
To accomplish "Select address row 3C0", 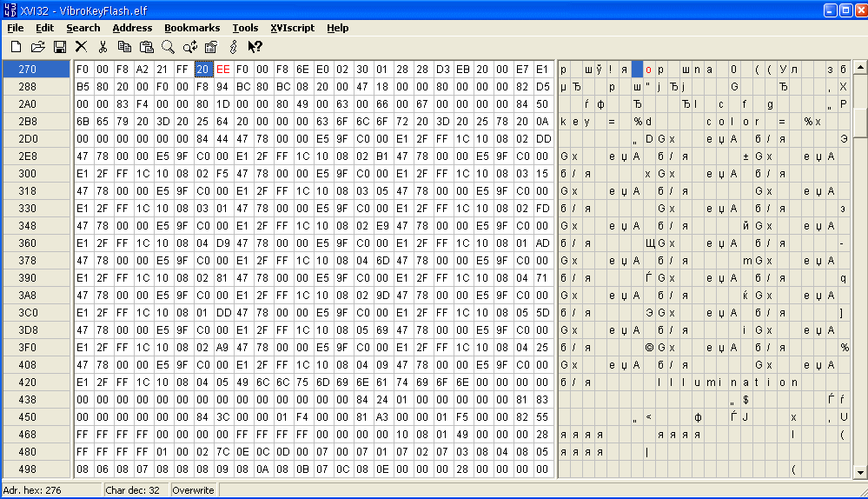I will click(x=36, y=312).
